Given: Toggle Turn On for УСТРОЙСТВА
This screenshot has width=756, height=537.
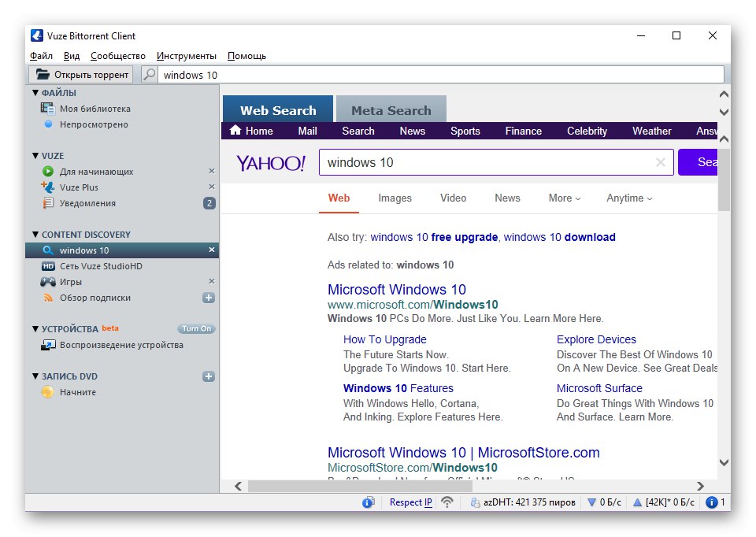Looking at the screenshot, I should pos(196,329).
